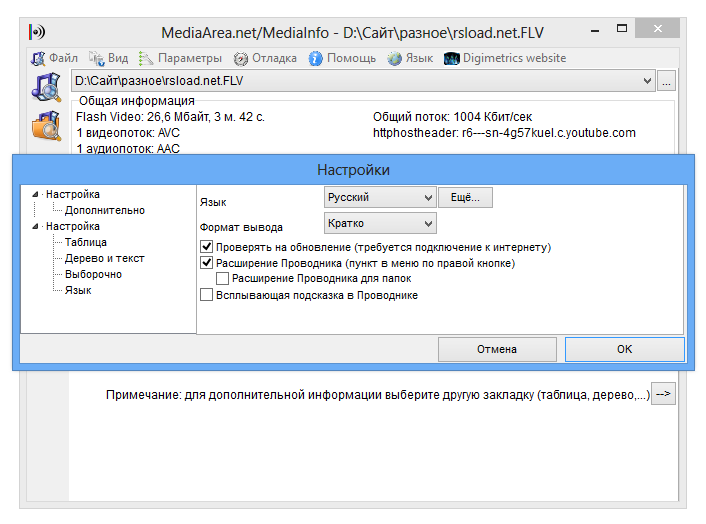Collapse the second Настройка tree node
This screenshot has width=706, height=524.
35,226
